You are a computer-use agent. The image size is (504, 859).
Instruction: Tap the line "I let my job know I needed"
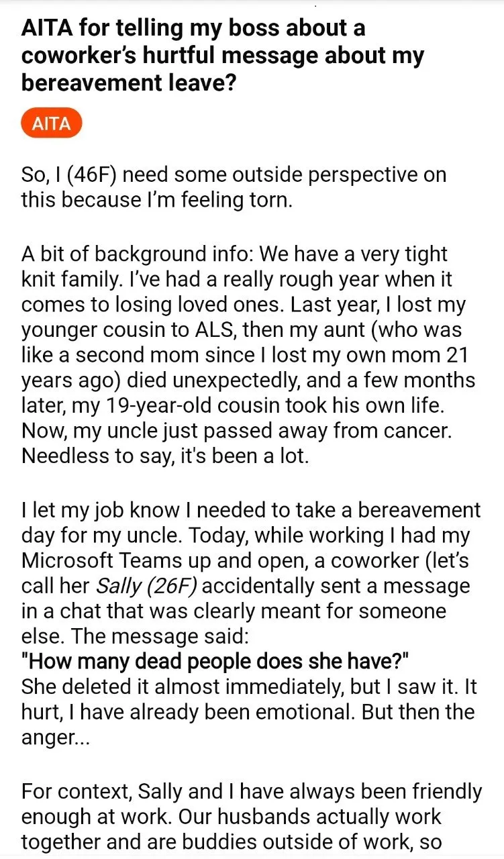[251, 510]
